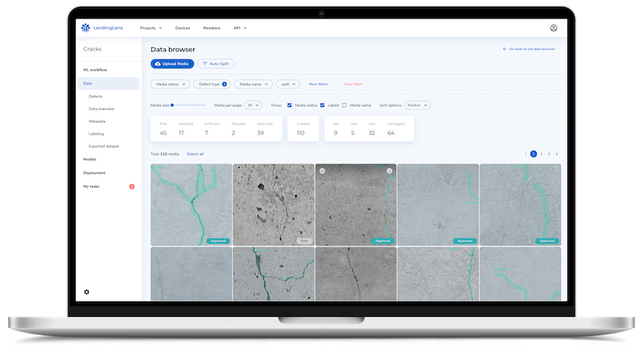This screenshot has height=349, width=644.
Task: Go to page 2
Action: (x=541, y=154)
